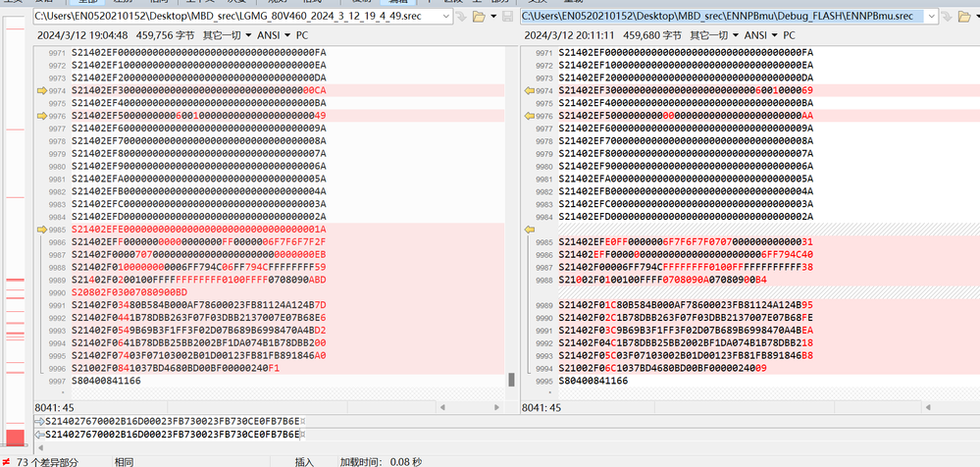The width and height of the screenshot is (980, 467).
Task: Click right line 9994 ending 24009
Action: (663, 368)
